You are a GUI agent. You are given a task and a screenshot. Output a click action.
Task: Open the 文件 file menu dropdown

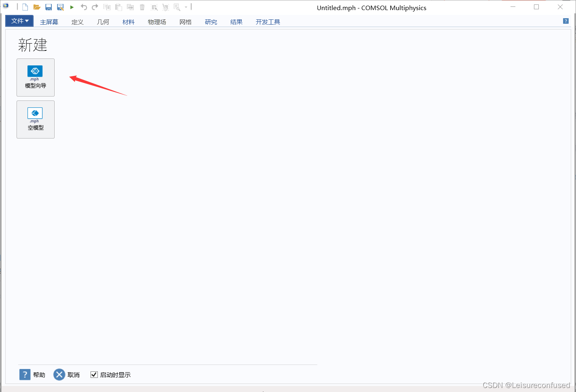(19, 21)
